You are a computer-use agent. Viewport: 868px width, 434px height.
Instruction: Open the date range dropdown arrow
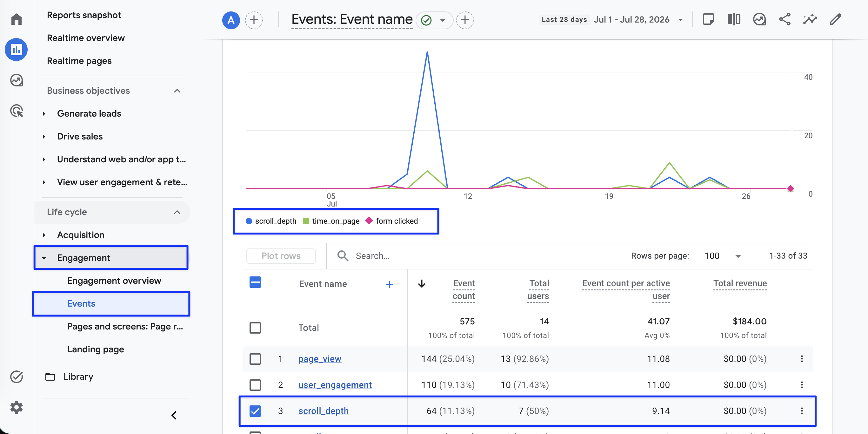[x=680, y=20]
